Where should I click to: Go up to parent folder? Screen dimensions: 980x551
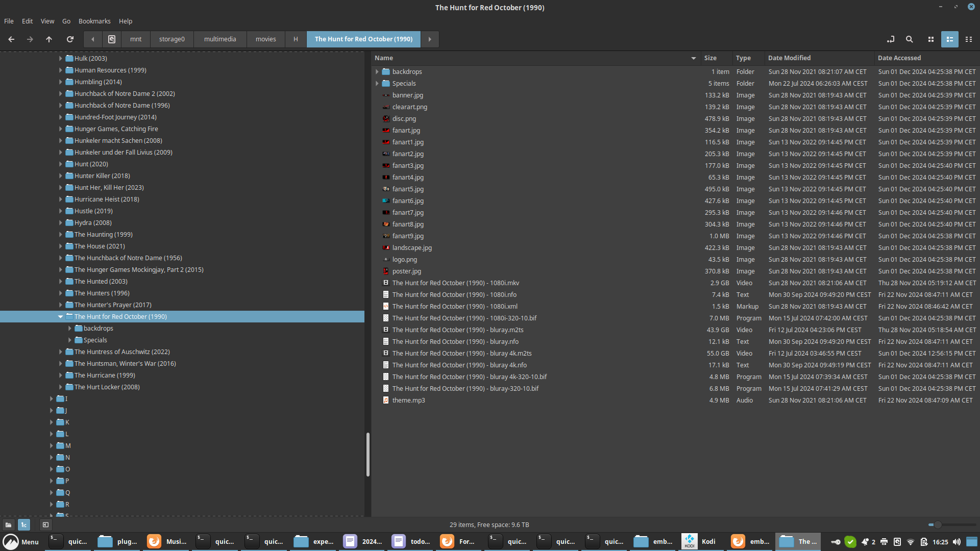pyautogui.click(x=49, y=39)
